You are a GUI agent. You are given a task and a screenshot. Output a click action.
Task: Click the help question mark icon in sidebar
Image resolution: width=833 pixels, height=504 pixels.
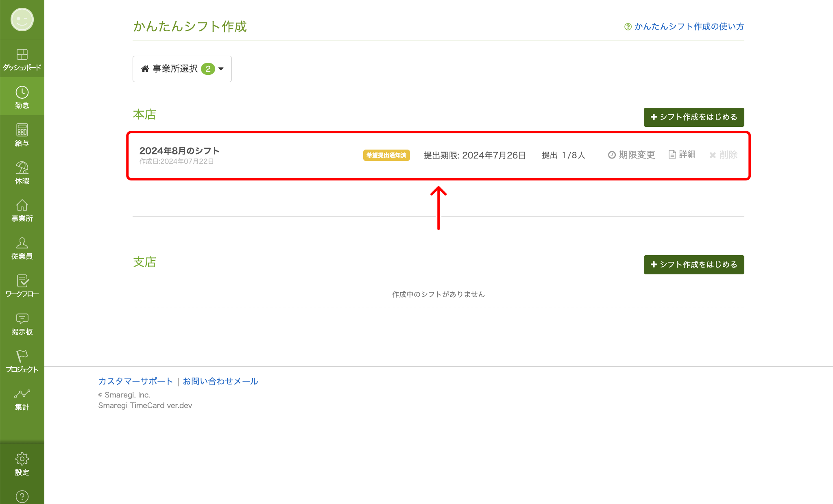22,496
